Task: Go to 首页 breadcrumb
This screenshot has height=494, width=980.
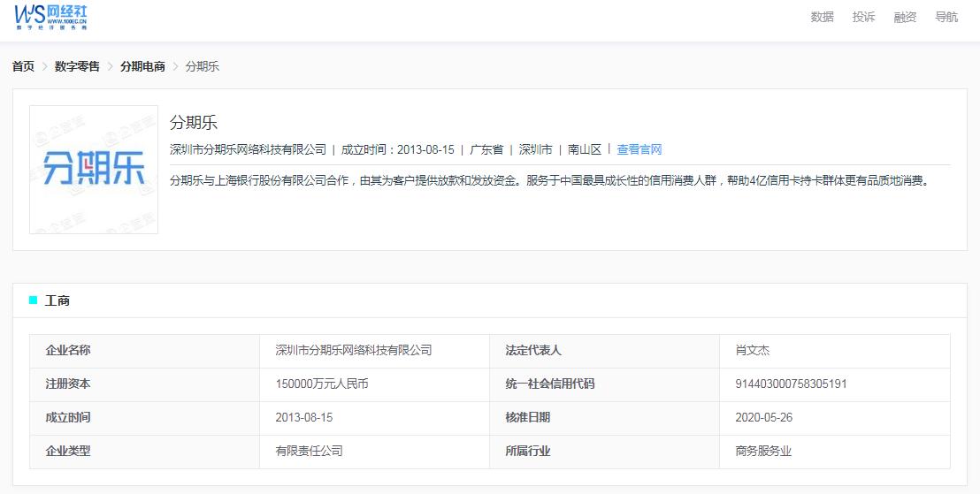Action: tap(24, 66)
